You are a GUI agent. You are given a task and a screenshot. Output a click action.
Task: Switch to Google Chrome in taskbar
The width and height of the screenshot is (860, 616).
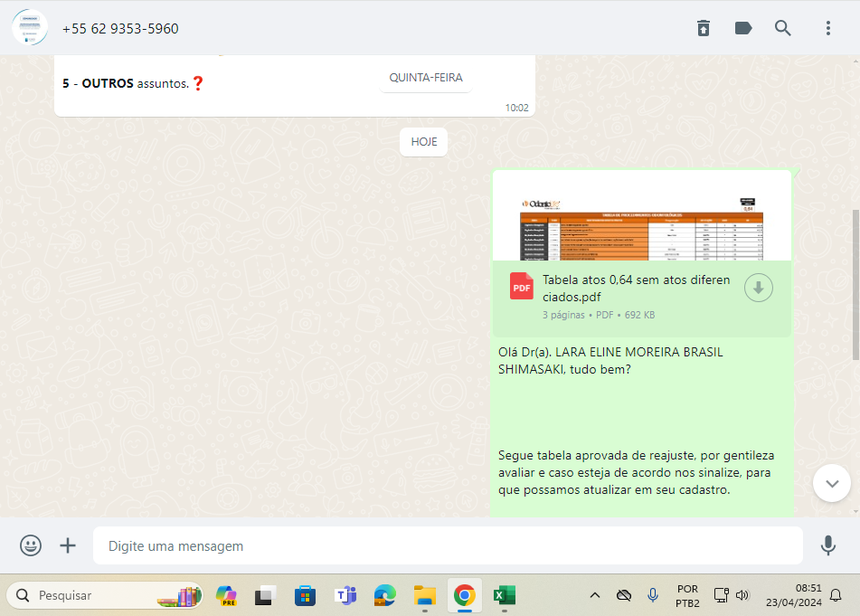(x=465, y=595)
